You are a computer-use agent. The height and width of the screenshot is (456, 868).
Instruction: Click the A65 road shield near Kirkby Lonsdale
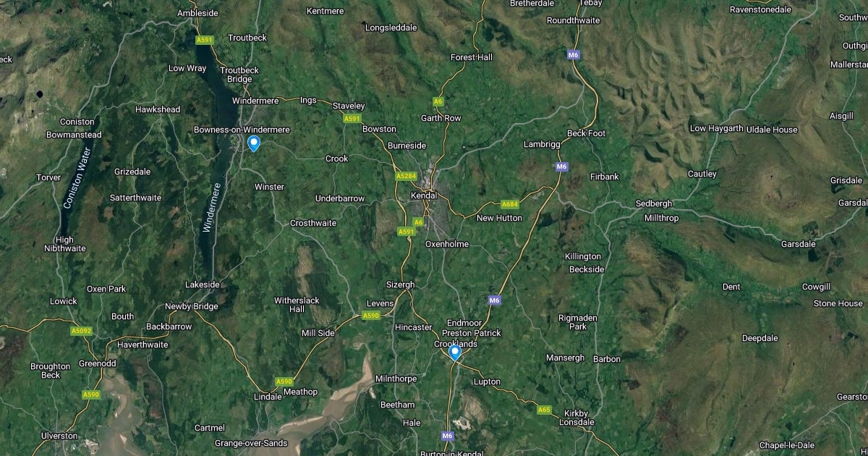coord(544,410)
